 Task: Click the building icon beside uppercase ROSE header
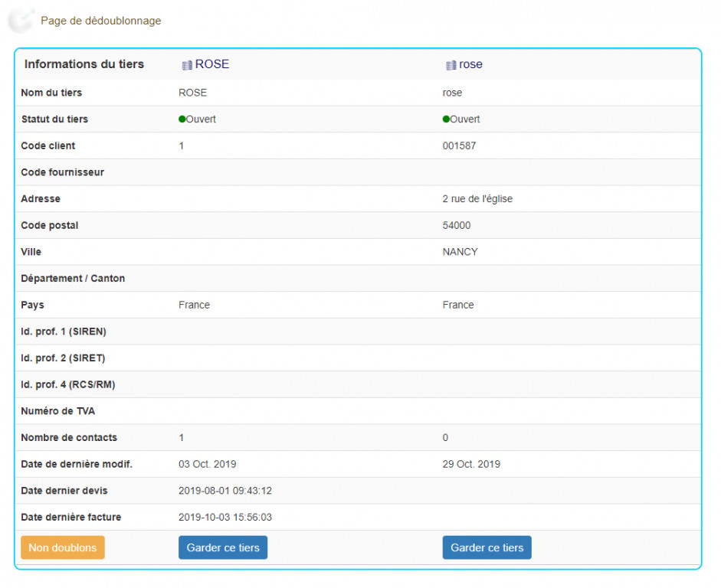click(x=186, y=65)
